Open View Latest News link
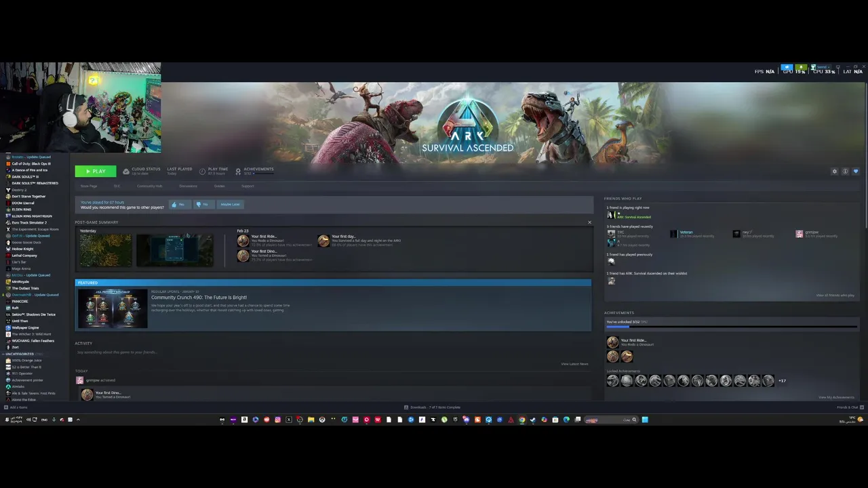Image resolution: width=868 pixels, height=488 pixels. pyautogui.click(x=574, y=364)
